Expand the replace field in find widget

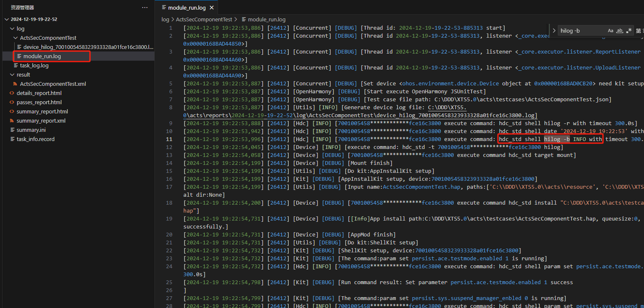click(x=554, y=31)
